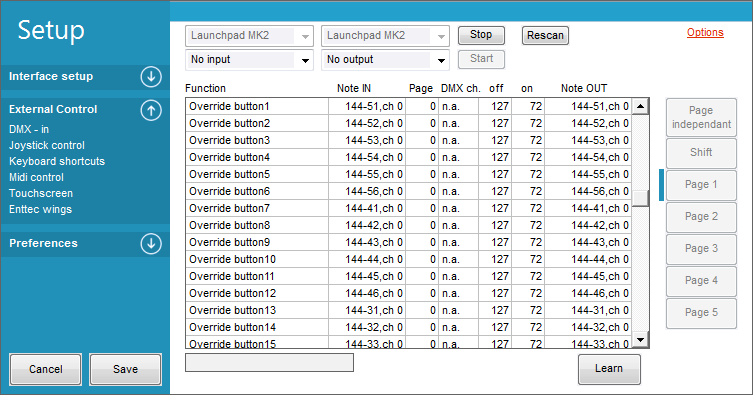Open the Options link

pos(705,33)
